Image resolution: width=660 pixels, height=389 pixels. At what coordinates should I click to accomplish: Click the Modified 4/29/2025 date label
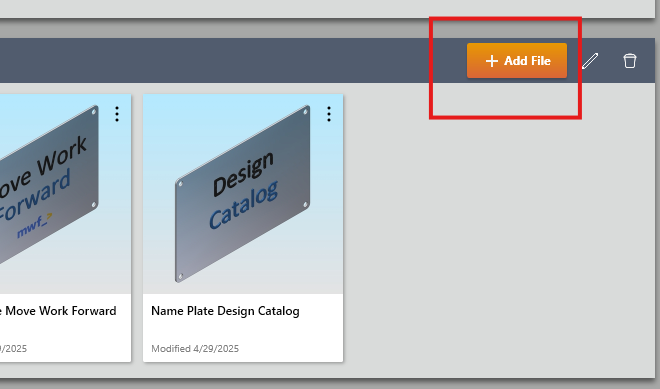click(195, 349)
